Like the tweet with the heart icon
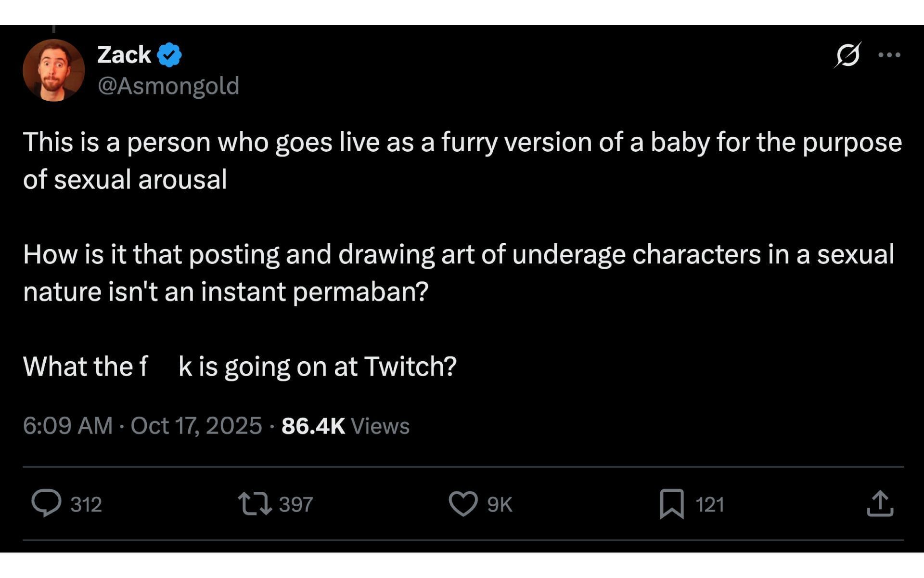This screenshot has width=924, height=578. [463, 504]
